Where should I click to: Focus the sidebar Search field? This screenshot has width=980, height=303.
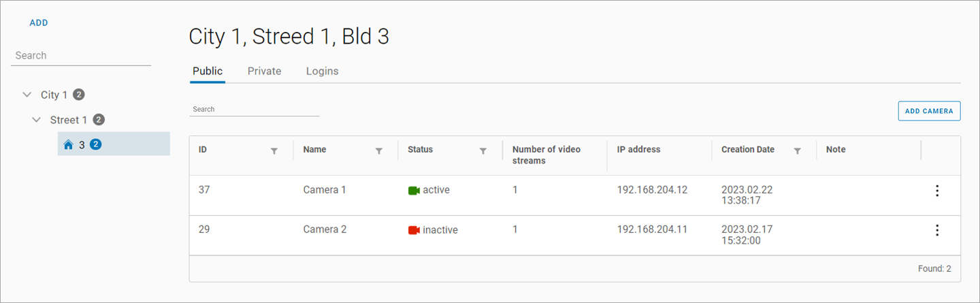coord(80,56)
